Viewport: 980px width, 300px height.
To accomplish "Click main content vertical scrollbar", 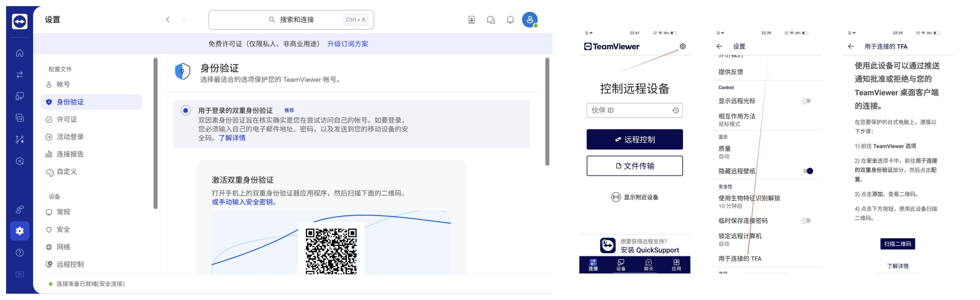I will point(547,112).
